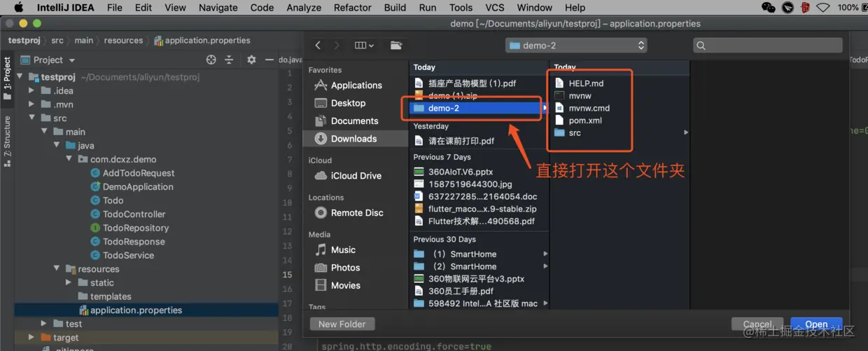Expand the .mvn folder

click(x=31, y=104)
